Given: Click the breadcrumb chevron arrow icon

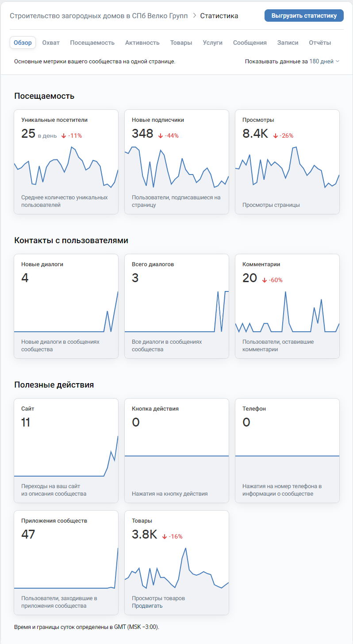Looking at the screenshot, I should (x=194, y=16).
